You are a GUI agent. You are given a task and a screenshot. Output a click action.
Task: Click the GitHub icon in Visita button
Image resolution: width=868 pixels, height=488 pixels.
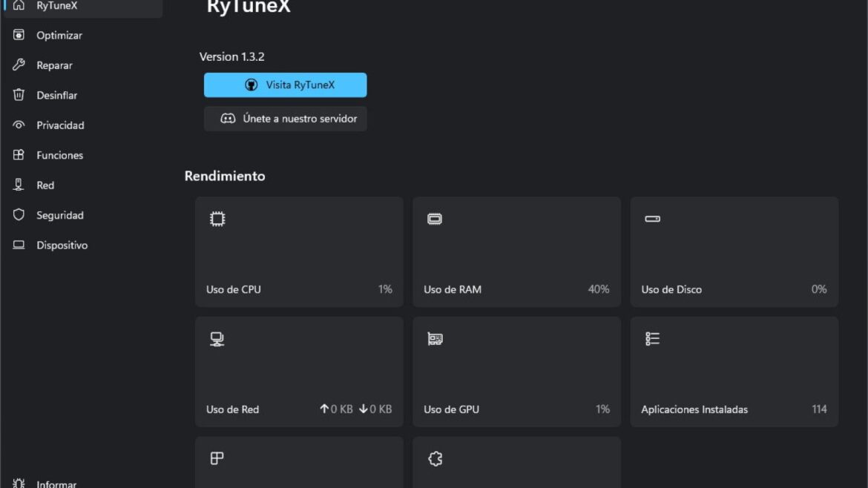coord(251,85)
